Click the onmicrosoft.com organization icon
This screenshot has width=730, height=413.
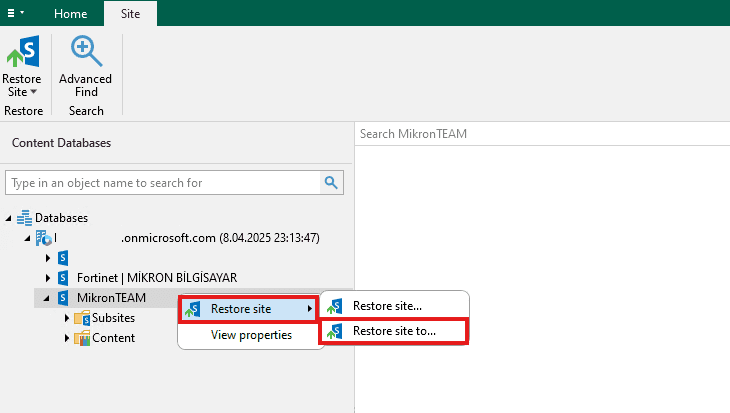click(44, 238)
